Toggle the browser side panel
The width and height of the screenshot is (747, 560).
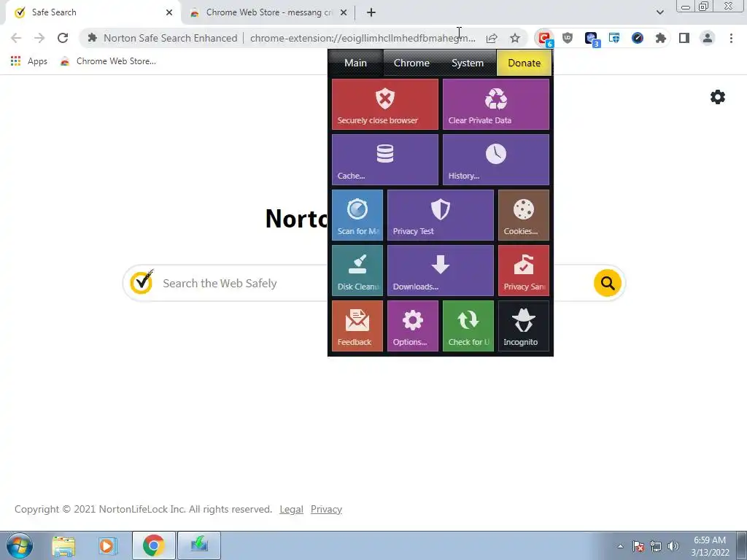[684, 38]
